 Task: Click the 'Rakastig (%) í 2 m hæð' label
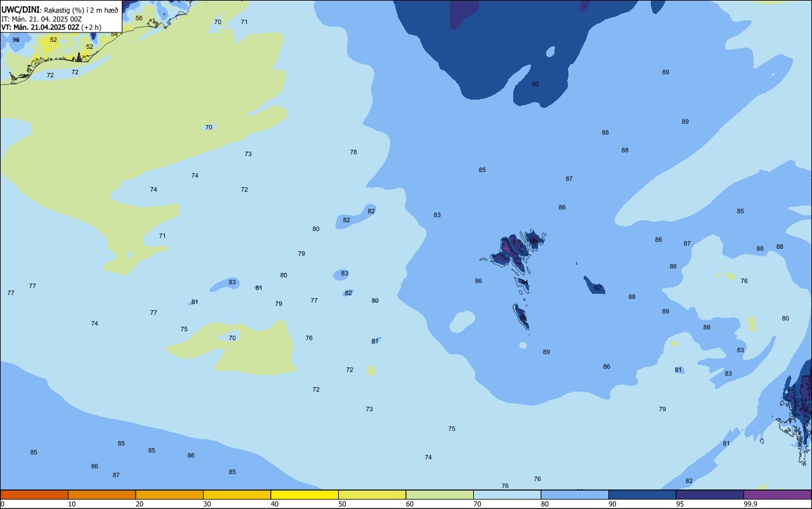[x=81, y=10]
